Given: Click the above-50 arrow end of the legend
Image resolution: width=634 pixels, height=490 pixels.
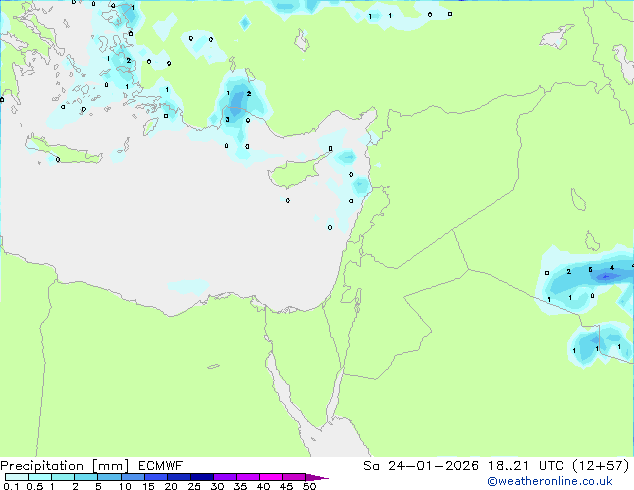Looking at the screenshot, I should click(317, 477).
